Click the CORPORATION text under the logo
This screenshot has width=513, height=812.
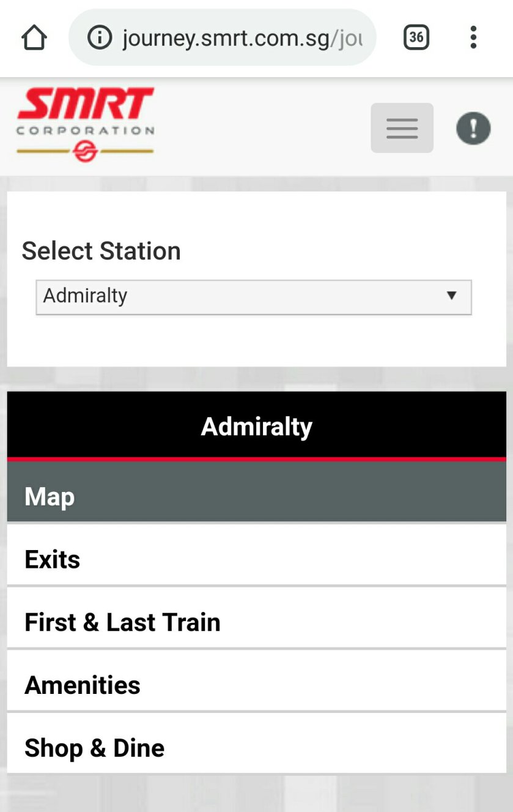(x=85, y=130)
